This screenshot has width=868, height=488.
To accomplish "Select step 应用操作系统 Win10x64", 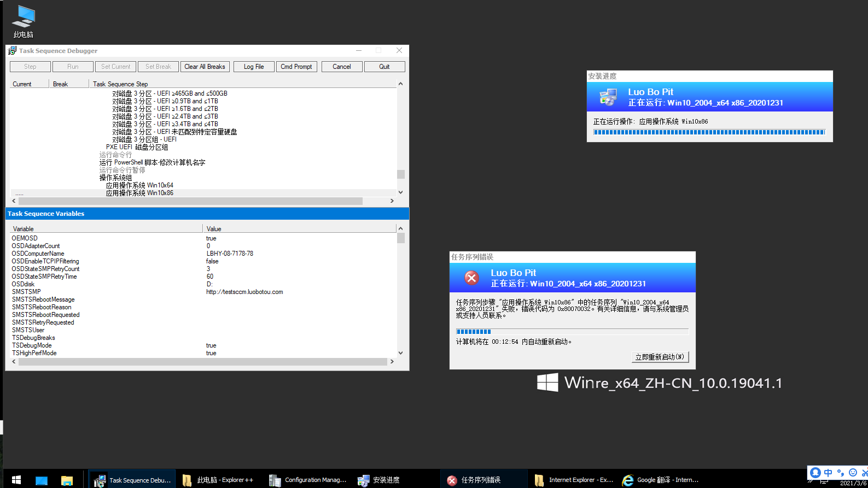I will point(139,185).
